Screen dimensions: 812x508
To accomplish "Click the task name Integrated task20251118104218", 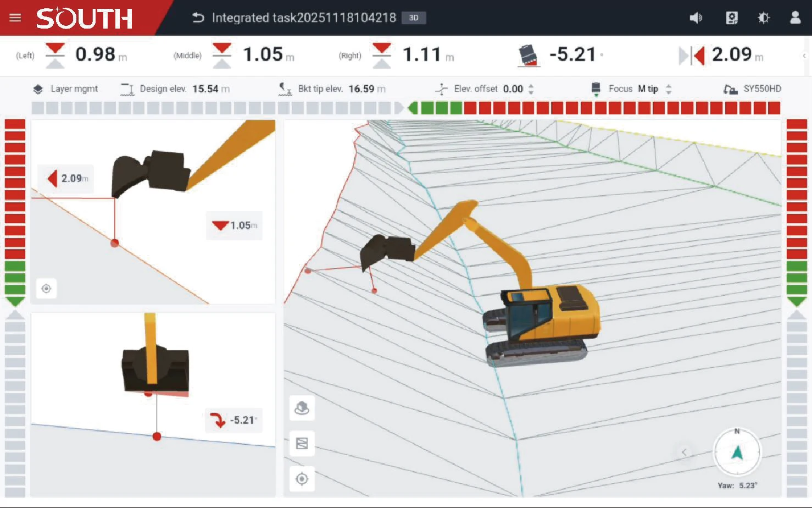I will tap(304, 18).
